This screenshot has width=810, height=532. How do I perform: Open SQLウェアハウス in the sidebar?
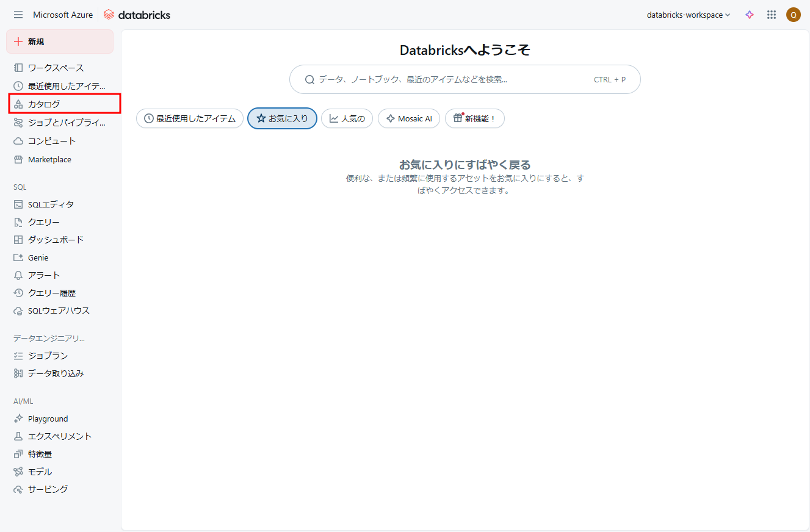coord(59,311)
